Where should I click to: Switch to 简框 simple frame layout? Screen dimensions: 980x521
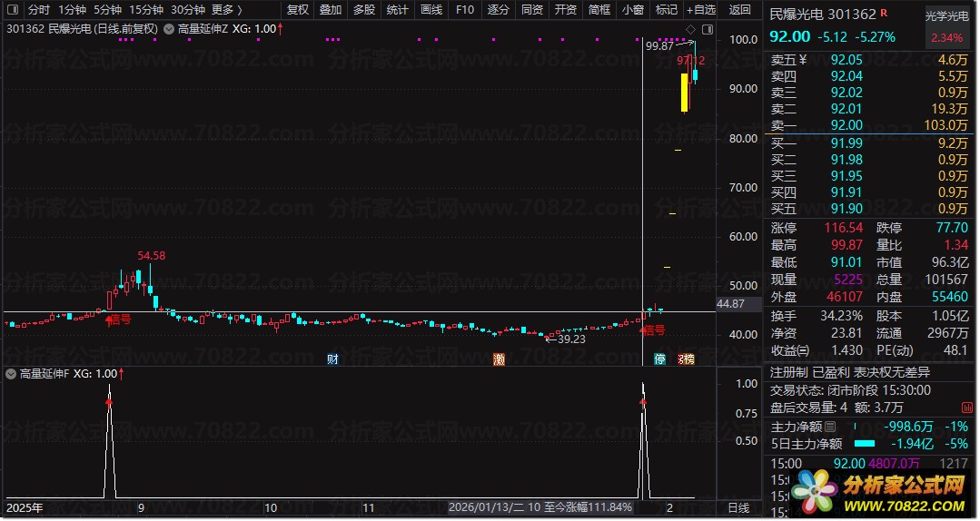pos(599,9)
